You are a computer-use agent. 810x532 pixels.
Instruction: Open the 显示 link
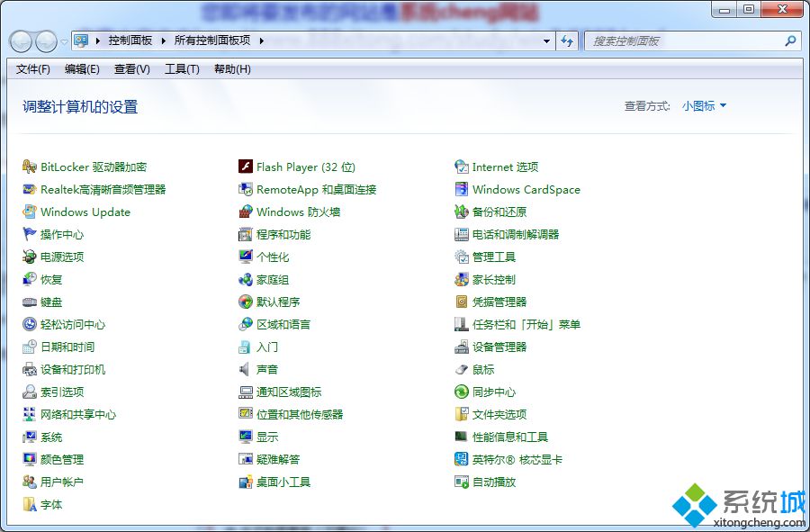[267, 437]
